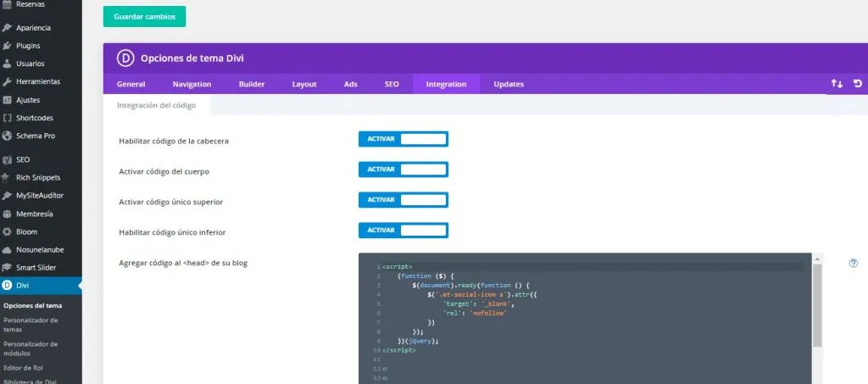868x384 pixels.
Task: Open Herramientas in the sidebar
Action: (x=37, y=81)
